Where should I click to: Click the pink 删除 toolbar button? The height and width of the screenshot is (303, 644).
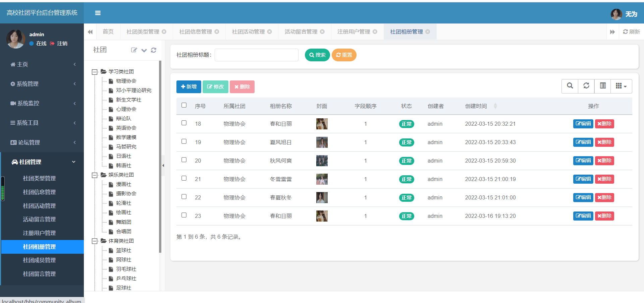[242, 87]
